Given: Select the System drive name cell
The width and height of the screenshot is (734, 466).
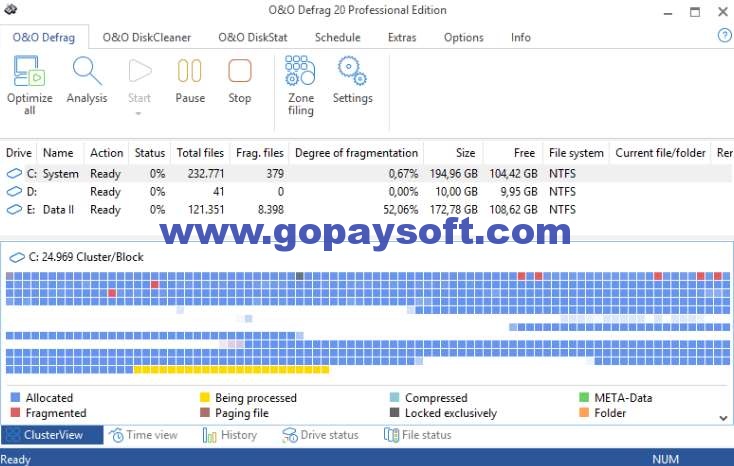Looking at the screenshot, I should coord(60,174).
